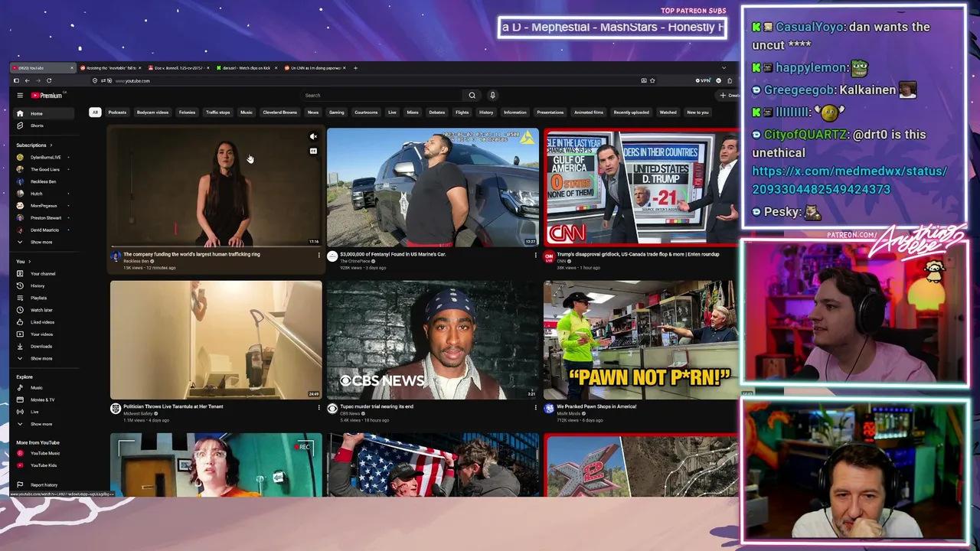
Task: Select the Recently uploaded filter chip
Action: point(631,112)
